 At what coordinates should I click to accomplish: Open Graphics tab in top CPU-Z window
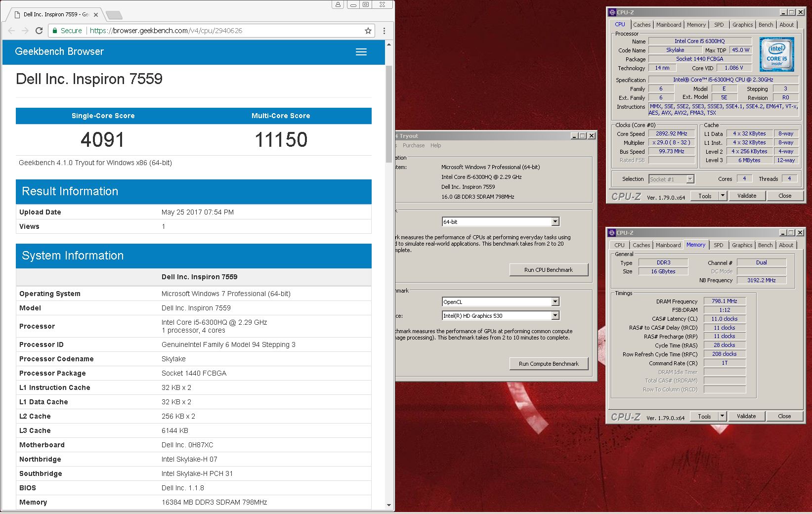tap(743, 25)
